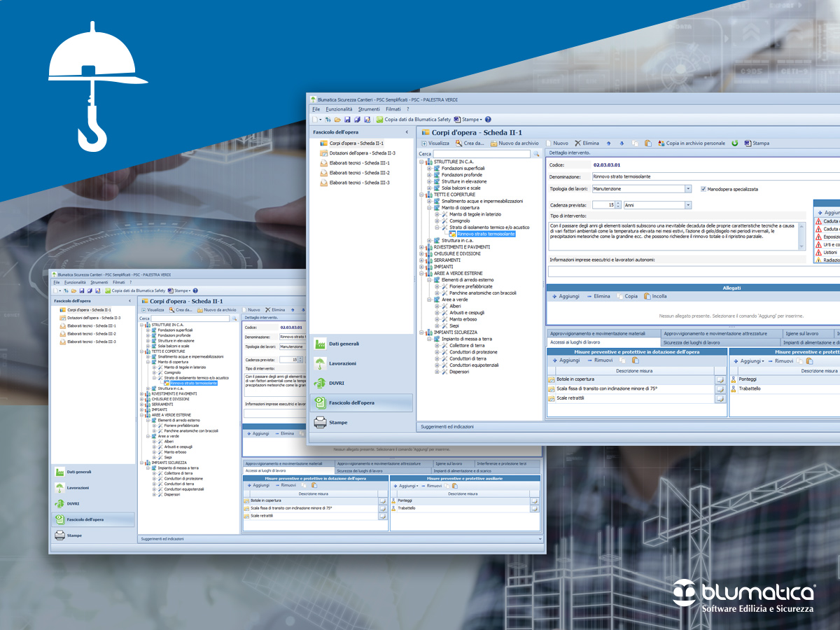Expand RIVESTIMENTI E PAVIMENTI node in larger window tree
The height and width of the screenshot is (630, 840).
422,246
